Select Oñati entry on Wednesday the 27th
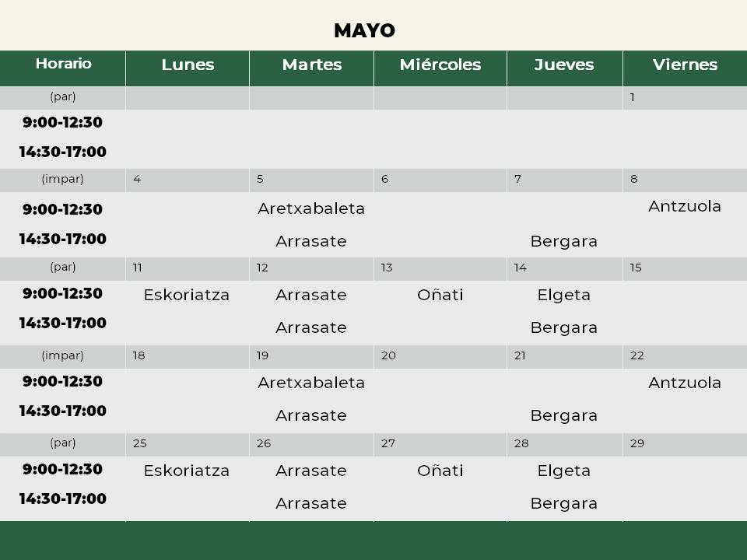The image size is (747, 560). click(440, 471)
